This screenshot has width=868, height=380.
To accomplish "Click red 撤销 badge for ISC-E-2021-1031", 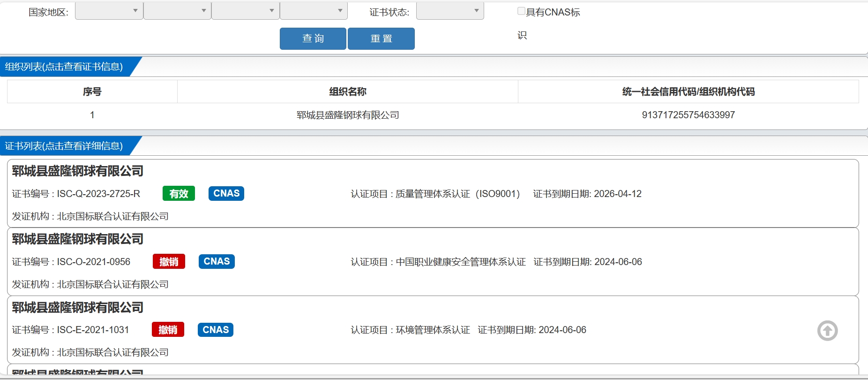I will tap(168, 330).
